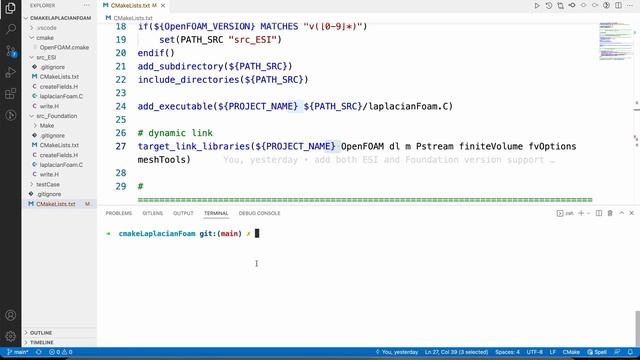This screenshot has width=640, height=360.
Task: Change end of line via LF
Action: (553, 352)
